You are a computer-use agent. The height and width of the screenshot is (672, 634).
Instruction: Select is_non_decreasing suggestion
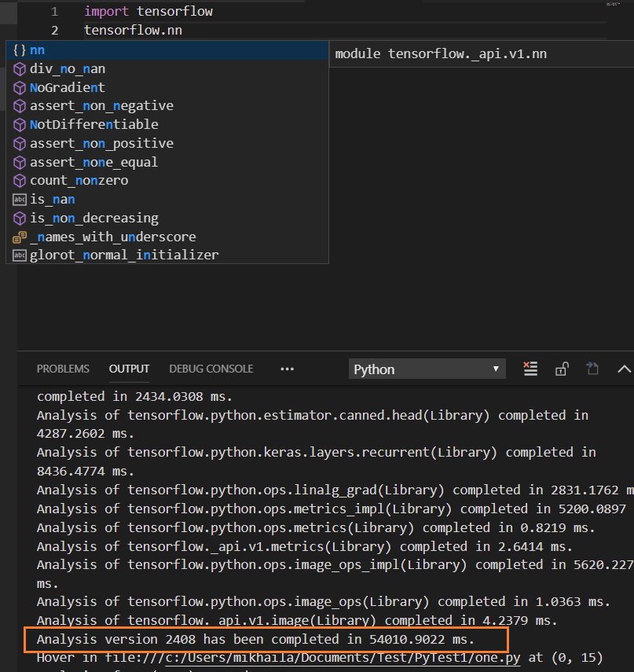tap(167, 218)
